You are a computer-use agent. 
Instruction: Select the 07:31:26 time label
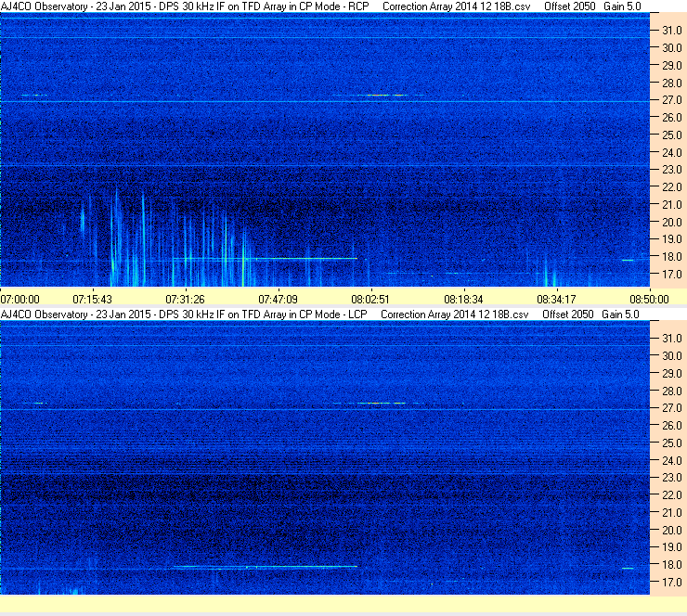pyautogui.click(x=185, y=300)
